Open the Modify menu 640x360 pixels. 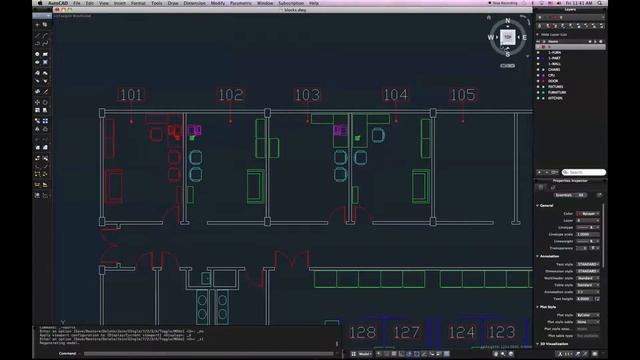pyautogui.click(x=218, y=3)
